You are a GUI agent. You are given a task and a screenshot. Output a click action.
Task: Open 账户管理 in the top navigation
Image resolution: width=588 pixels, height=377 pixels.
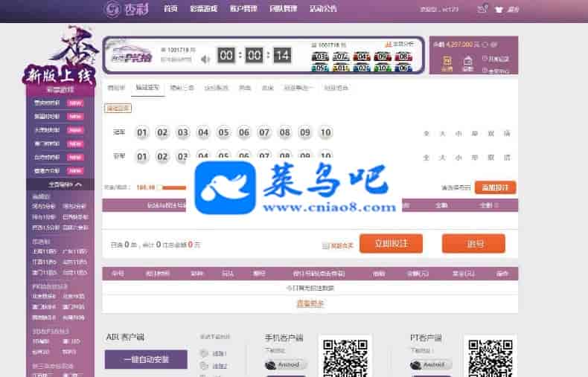[243, 9]
